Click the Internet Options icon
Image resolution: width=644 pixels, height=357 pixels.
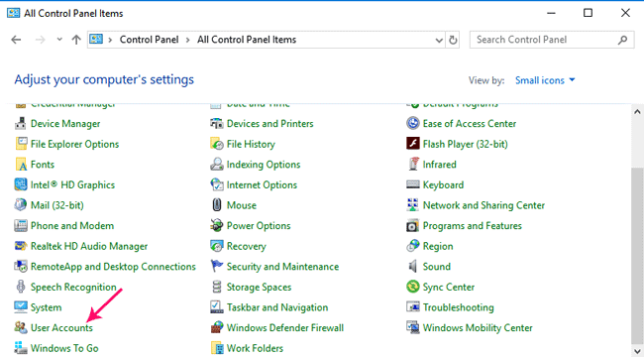point(217,184)
